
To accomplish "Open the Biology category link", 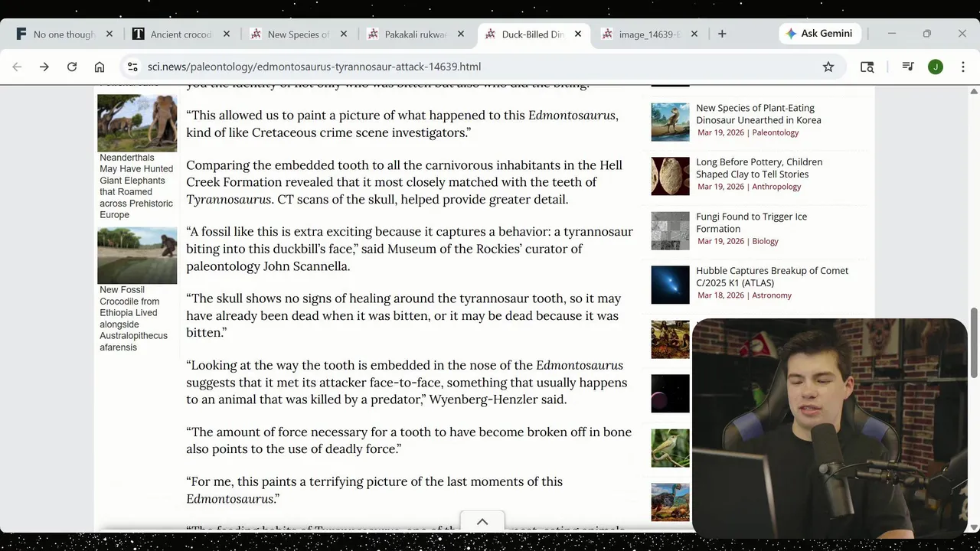I will (x=765, y=241).
